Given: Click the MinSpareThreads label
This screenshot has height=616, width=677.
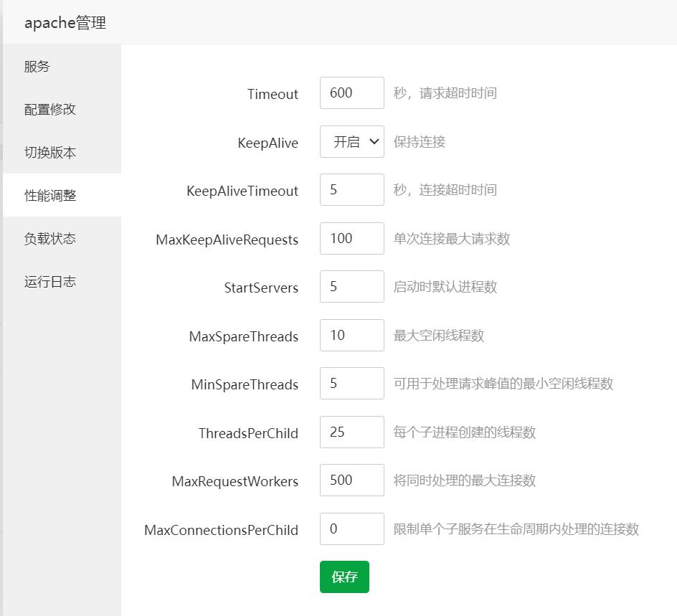Looking at the screenshot, I should pos(245,384).
